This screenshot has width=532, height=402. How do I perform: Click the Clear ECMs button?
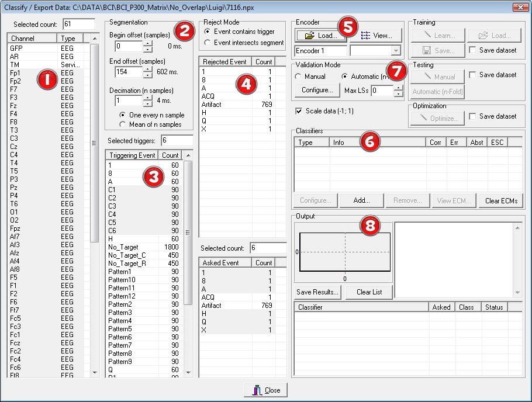pos(501,201)
